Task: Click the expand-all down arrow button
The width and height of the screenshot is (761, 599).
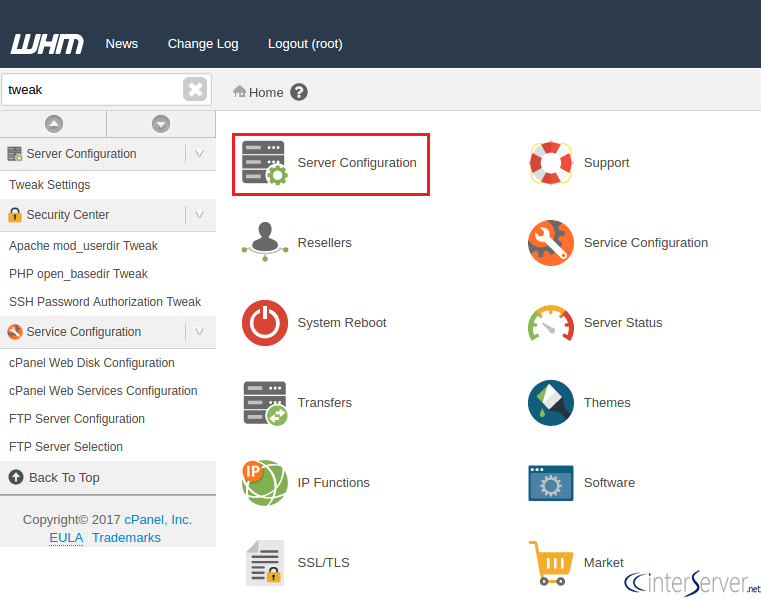Action: pyautogui.click(x=161, y=124)
